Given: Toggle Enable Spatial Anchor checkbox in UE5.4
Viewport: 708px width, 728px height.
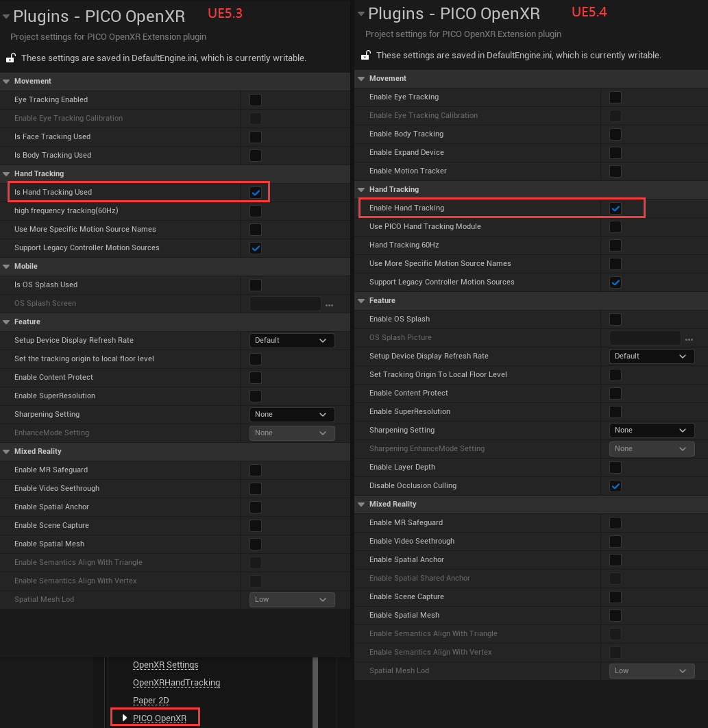Looking at the screenshot, I should click(x=615, y=560).
